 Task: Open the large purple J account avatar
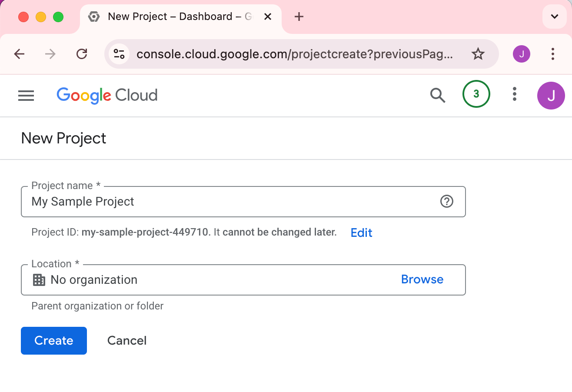(551, 95)
